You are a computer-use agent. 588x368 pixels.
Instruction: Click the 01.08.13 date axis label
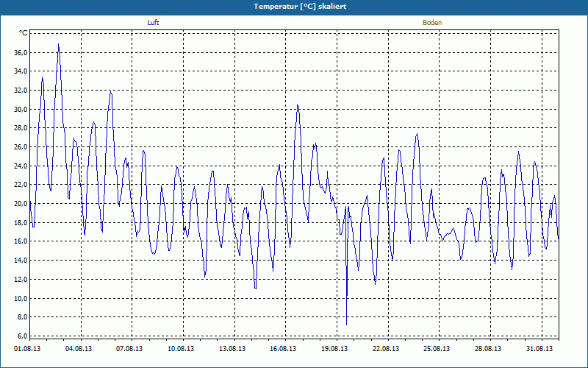point(27,349)
